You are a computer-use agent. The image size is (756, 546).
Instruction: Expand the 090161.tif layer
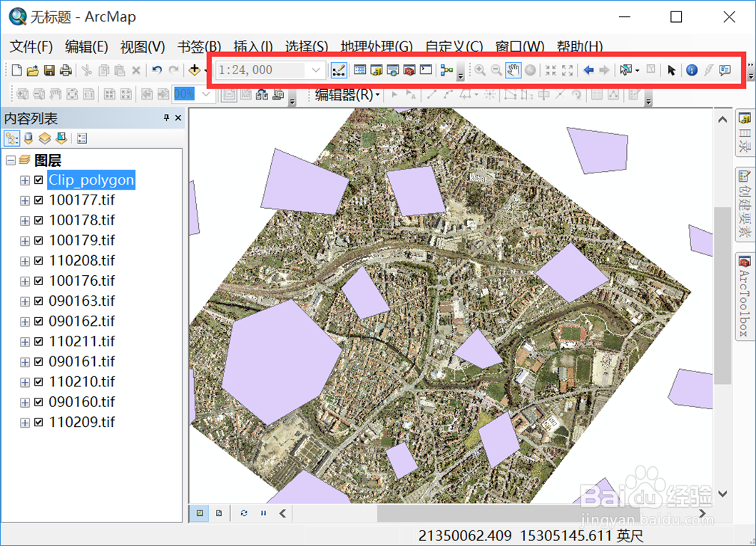[x=24, y=362]
